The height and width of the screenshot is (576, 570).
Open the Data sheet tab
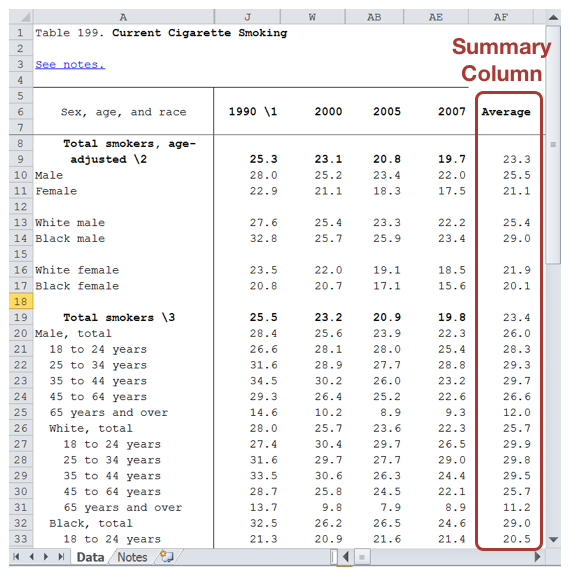90,557
